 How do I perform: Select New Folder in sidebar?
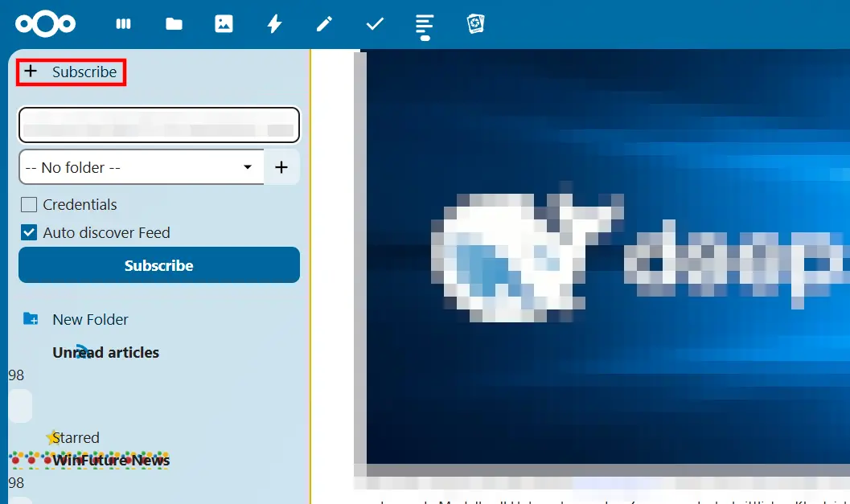pyautogui.click(x=90, y=320)
